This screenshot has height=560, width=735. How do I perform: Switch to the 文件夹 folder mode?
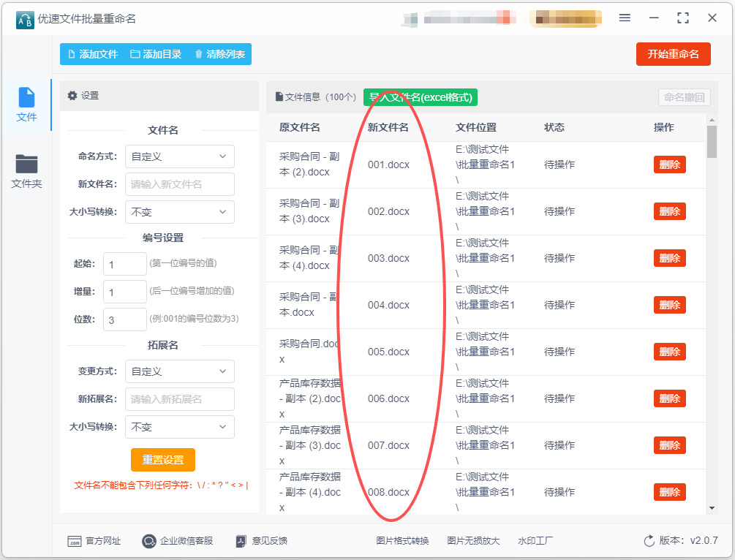pyautogui.click(x=26, y=170)
